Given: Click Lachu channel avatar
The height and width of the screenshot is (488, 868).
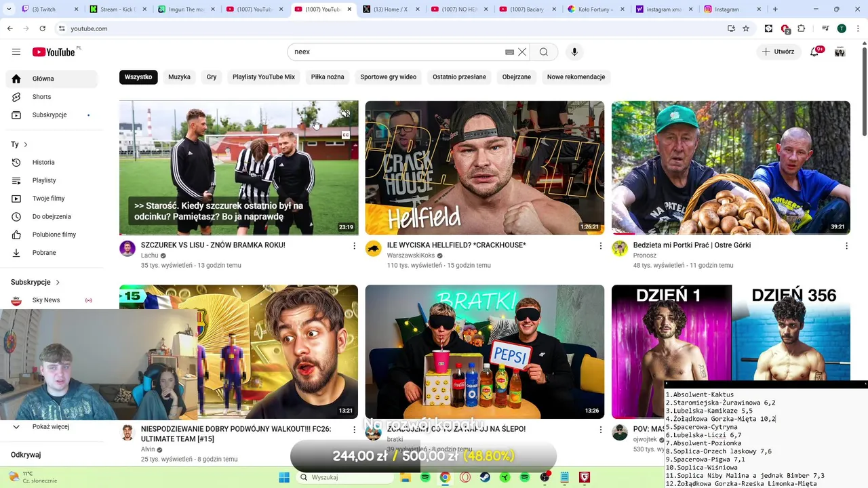Looking at the screenshot, I should [x=127, y=248].
